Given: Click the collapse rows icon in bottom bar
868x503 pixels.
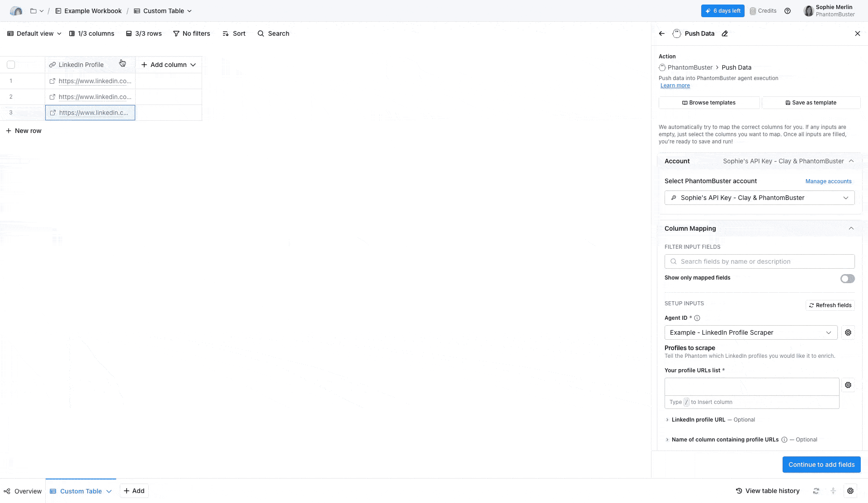Looking at the screenshot, I should pos(833,491).
